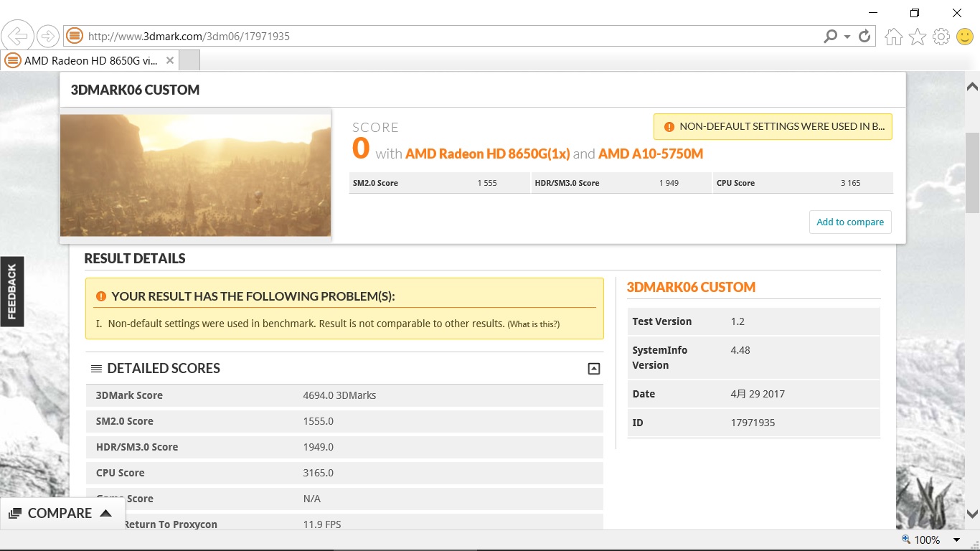
Task: Click the zoom magnifier icon in status bar
Action: (906, 540)
